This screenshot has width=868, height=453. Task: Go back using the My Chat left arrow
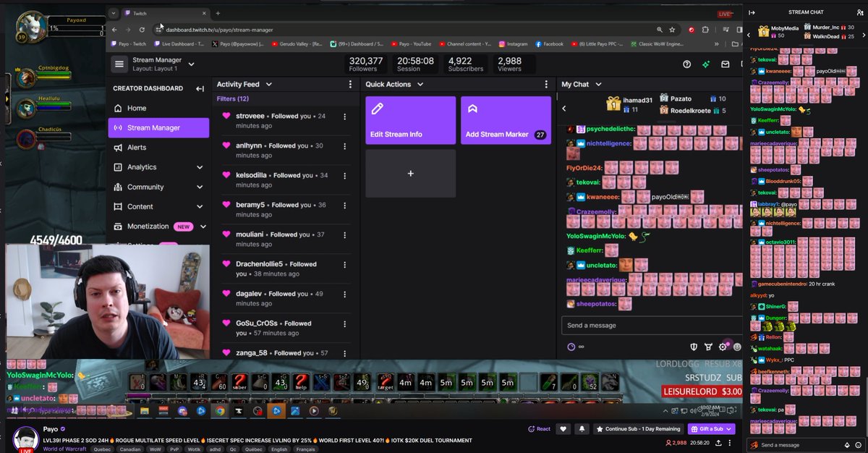click(x=564, y=109)
